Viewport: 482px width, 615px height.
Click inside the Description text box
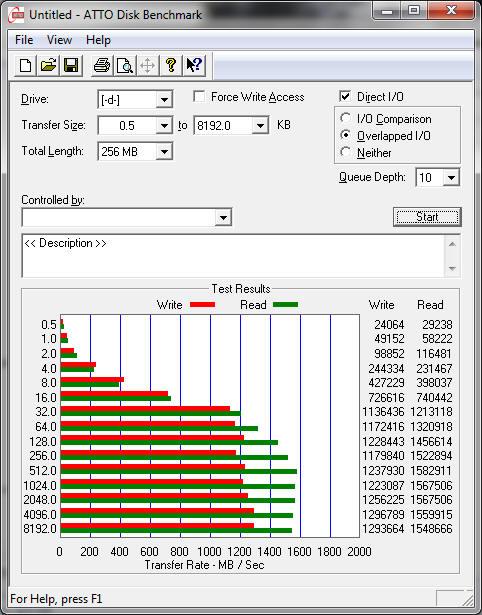click(233, 256)
